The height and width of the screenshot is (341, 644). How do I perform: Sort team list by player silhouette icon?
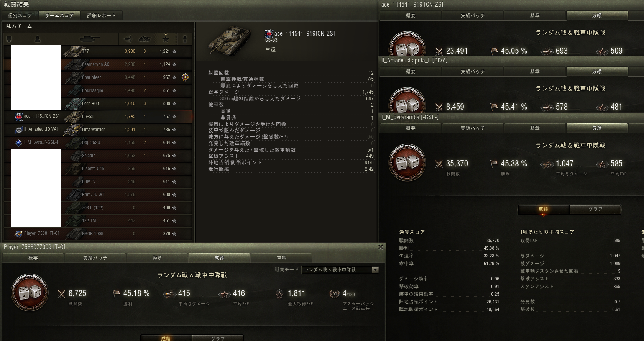click(x=38, y=39)
